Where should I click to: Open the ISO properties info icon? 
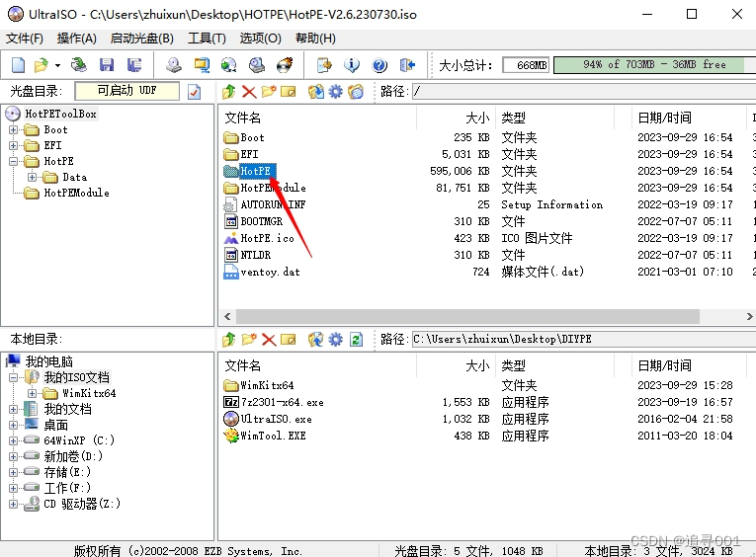point(352,64)
